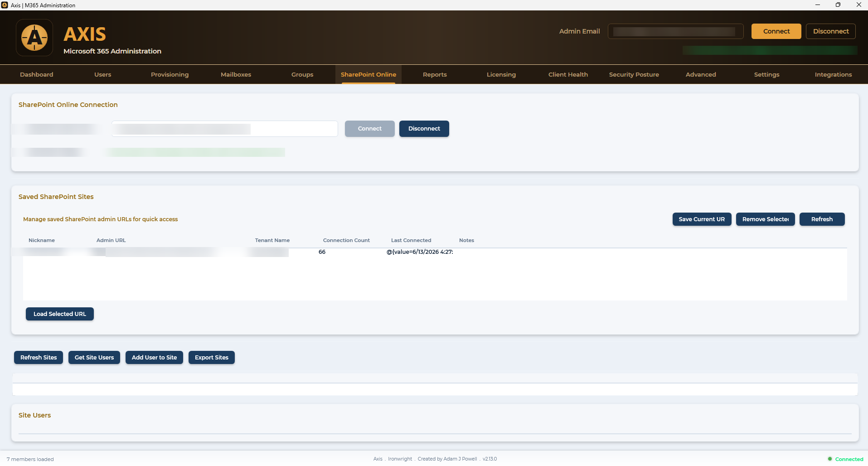Click the 'Created by Adam J Powell' footer text
Screen dimensions: 868x466
(447, 459)
